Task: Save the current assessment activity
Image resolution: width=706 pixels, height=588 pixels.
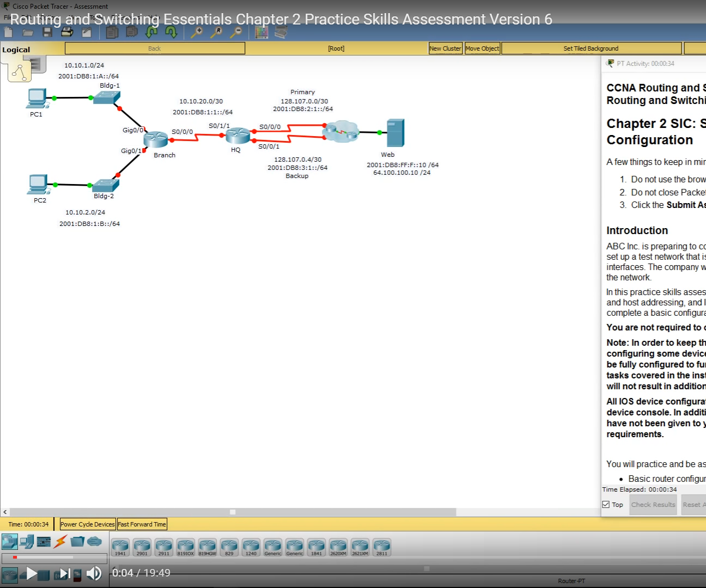Action: click(x=47, y=32)
